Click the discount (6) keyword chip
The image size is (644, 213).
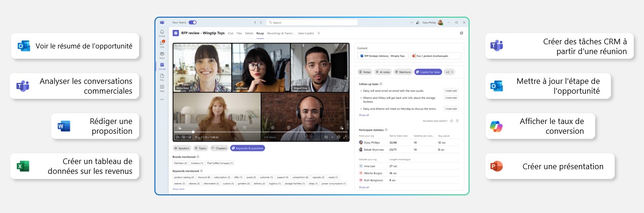pyautogui.click(x=204, y=177)
